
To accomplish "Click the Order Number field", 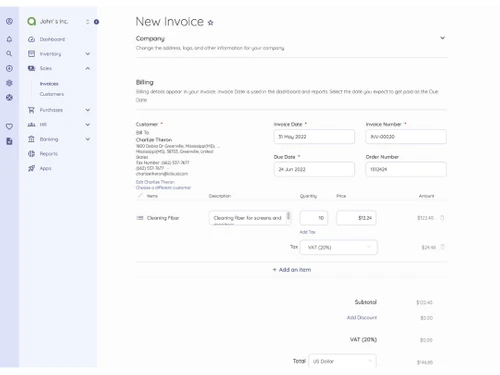I will 406,169.
